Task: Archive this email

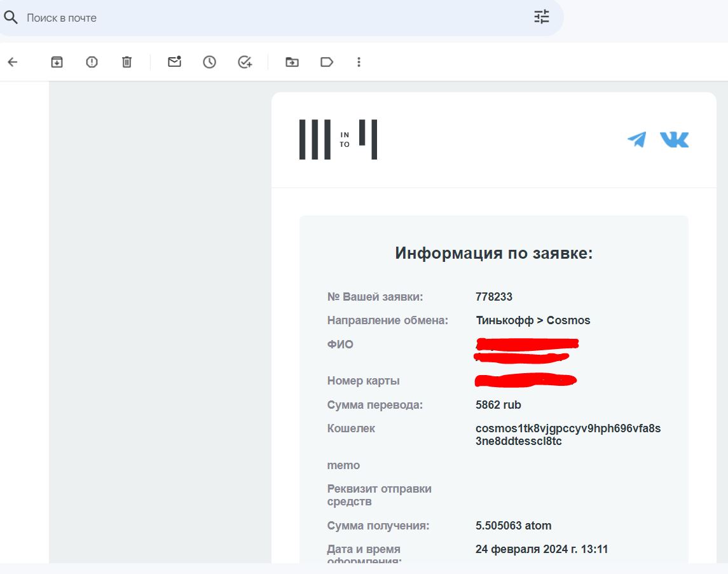Action: point(57,62)
